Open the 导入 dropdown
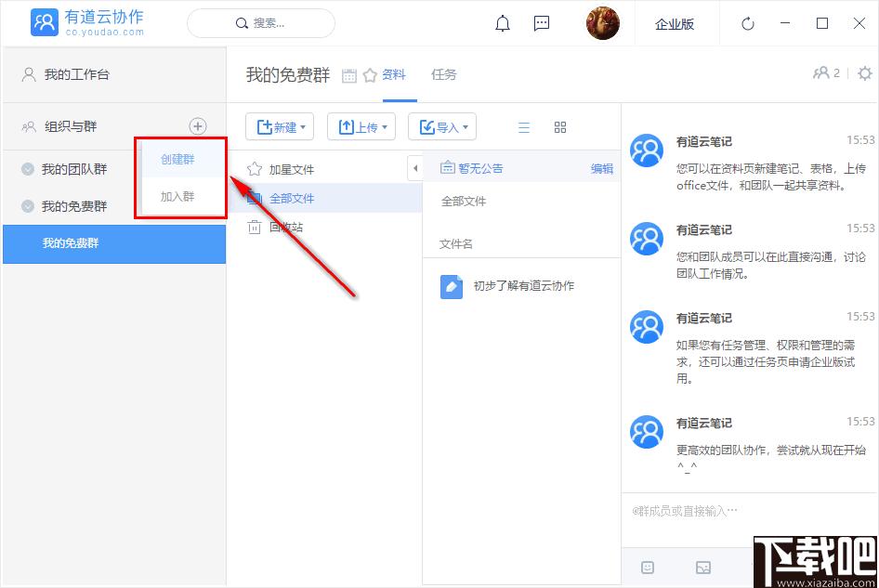Screen dimensions: 879x588 pyautogui.click(x=442, y=126)
